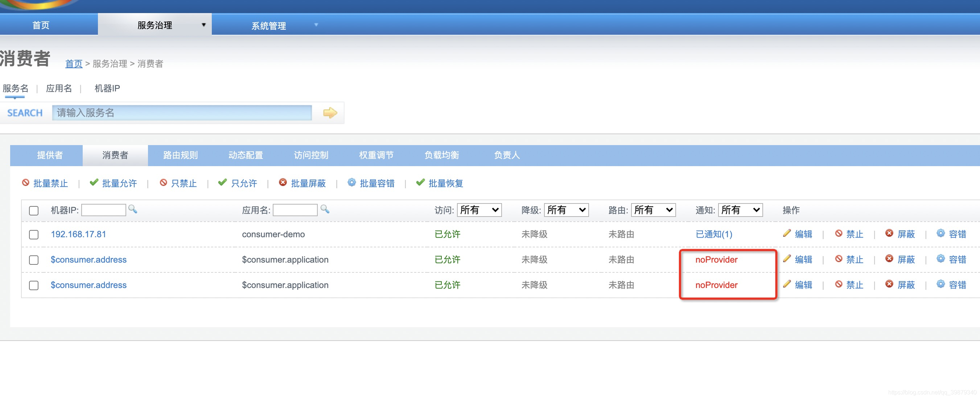Click 批量禁止 batch forbid icon
The image size is (980, 399).
[x=26, y=182]
